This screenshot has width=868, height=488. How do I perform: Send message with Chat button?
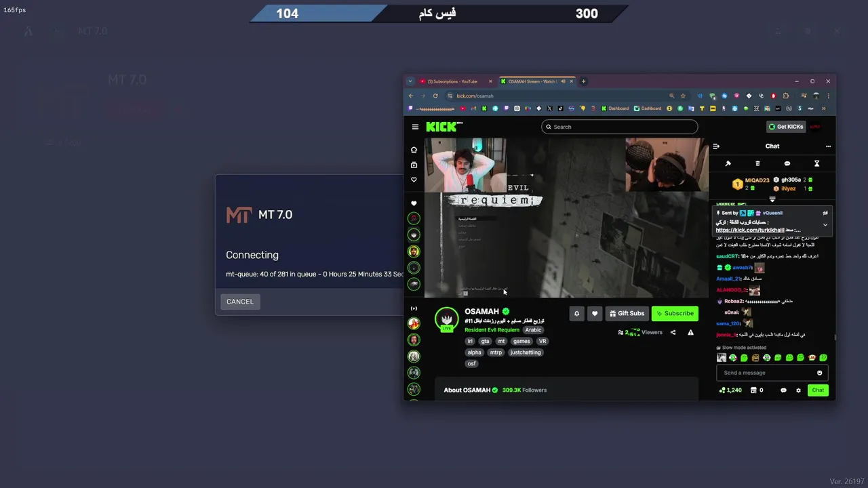818,390
